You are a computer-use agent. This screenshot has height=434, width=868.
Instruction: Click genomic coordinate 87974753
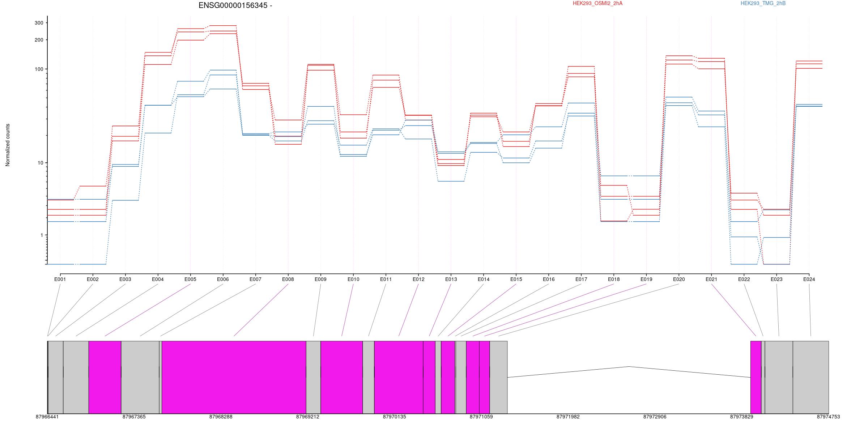tap(828, 417)
